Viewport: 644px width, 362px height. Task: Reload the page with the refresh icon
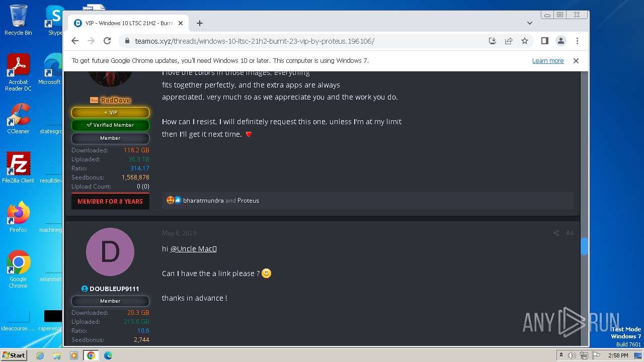pyautogui.click(x=107, y=41)
